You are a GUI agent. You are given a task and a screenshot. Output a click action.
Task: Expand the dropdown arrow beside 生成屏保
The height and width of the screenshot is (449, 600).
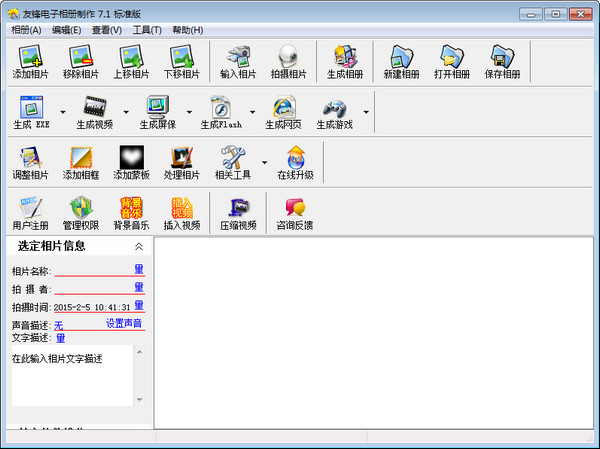pyautogui.click(x=189, y=112)
